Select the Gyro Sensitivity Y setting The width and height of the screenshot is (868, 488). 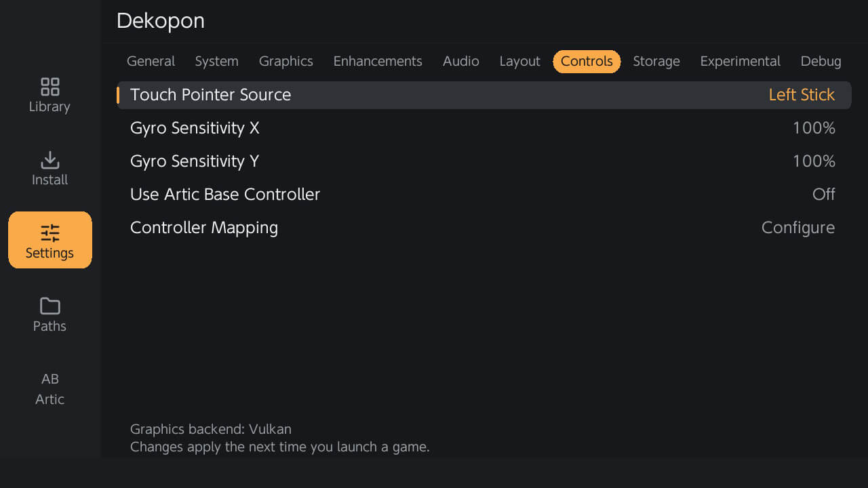click(484, 161)
